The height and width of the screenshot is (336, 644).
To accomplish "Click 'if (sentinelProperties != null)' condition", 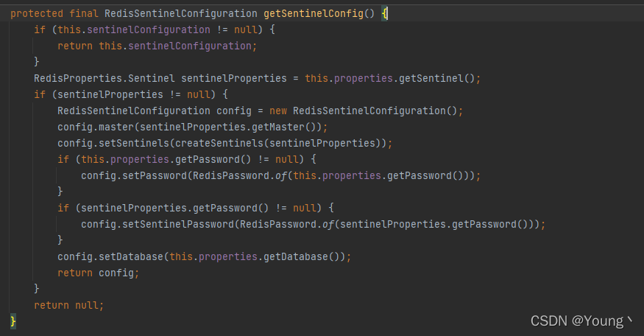I will point(125,94).
